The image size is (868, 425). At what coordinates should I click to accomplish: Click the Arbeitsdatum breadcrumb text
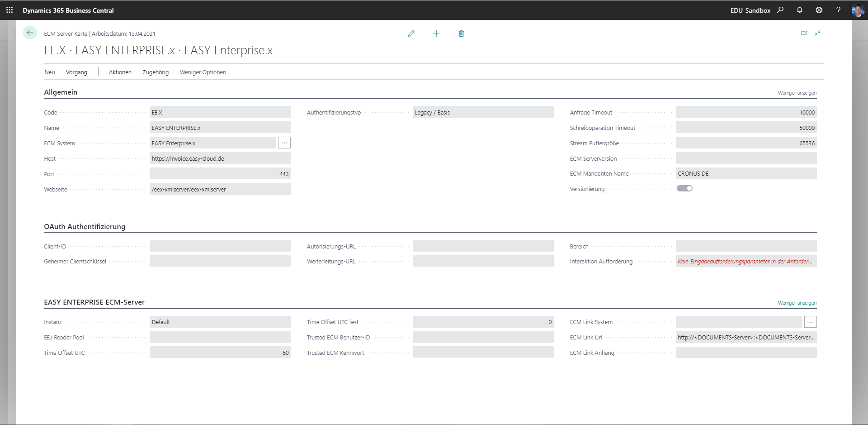coord(123,33)
